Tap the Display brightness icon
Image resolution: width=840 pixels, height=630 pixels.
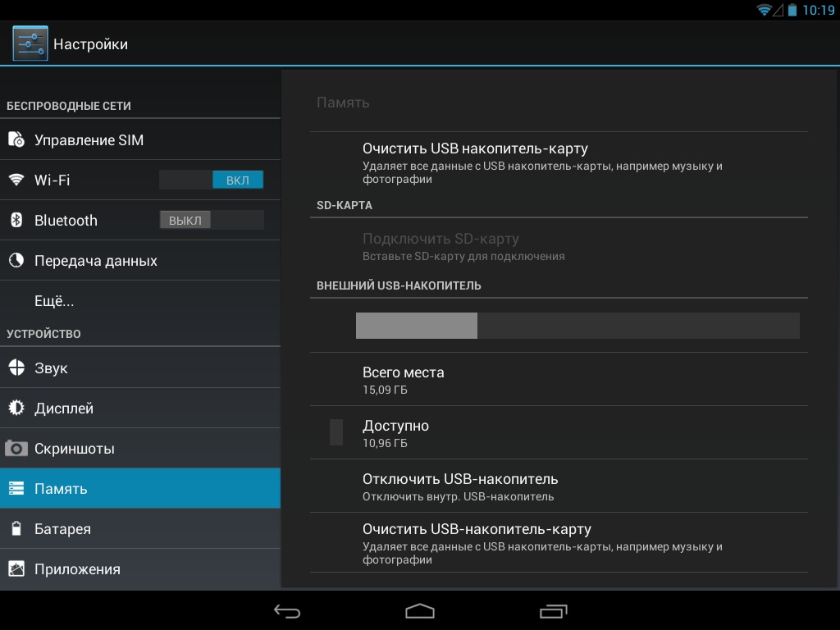coord(16,408)
